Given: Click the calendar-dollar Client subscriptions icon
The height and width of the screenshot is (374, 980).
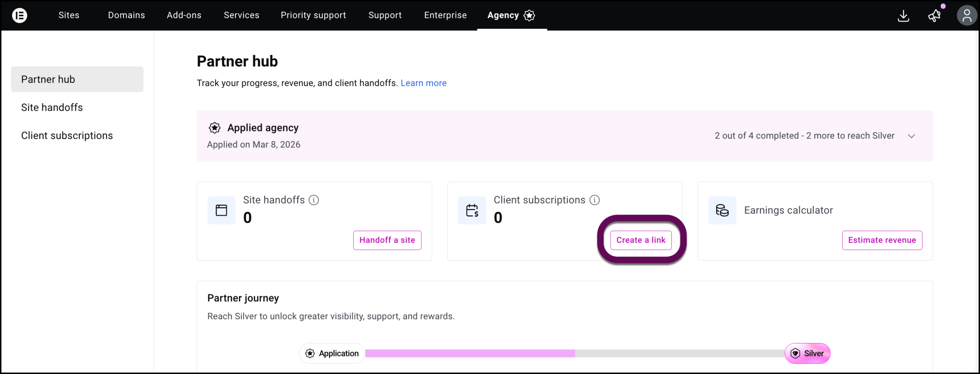Looking at the screenshot, I should 471,210.
